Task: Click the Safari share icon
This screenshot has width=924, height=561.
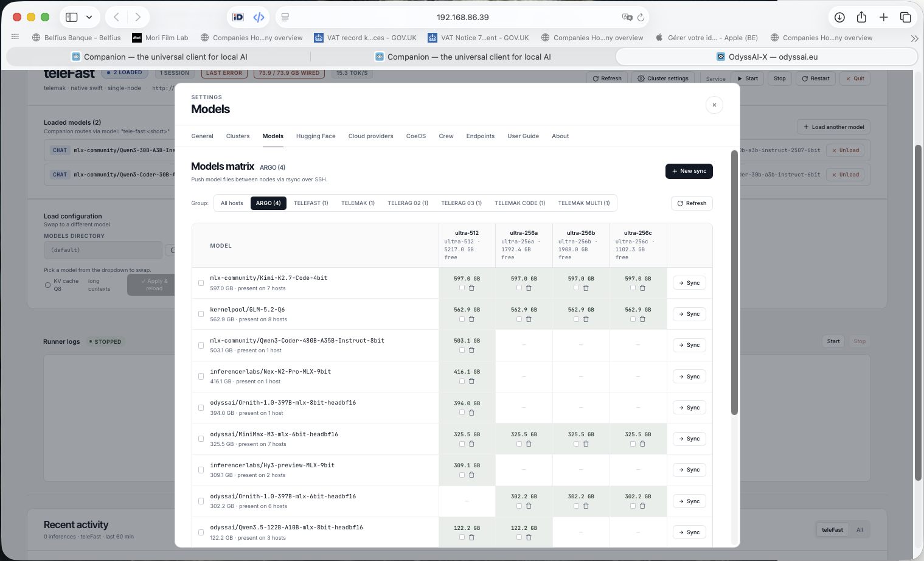Action: click(861, 17)
